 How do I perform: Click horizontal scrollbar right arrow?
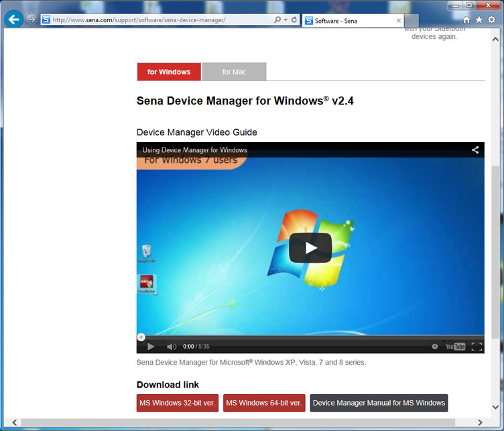pos(480,422)
